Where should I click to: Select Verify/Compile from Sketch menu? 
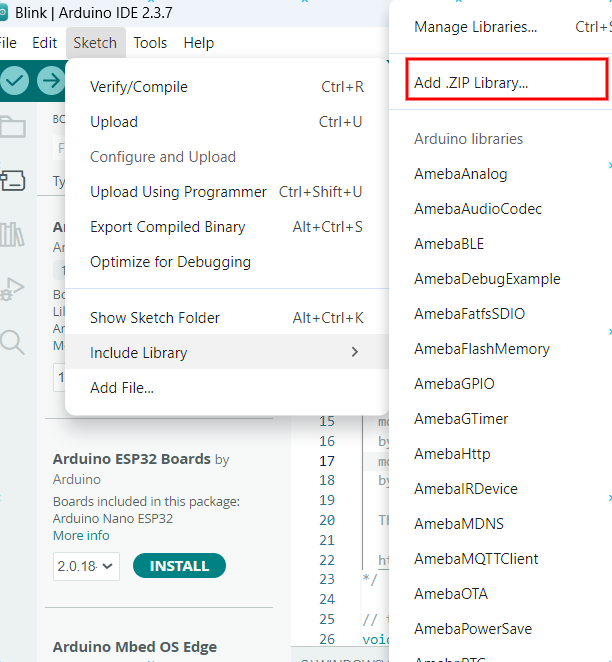point(227,87)
